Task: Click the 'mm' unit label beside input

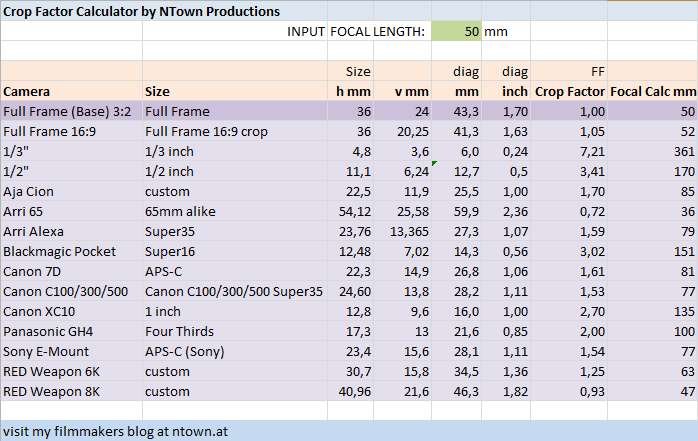Action: tap(495, 32)
